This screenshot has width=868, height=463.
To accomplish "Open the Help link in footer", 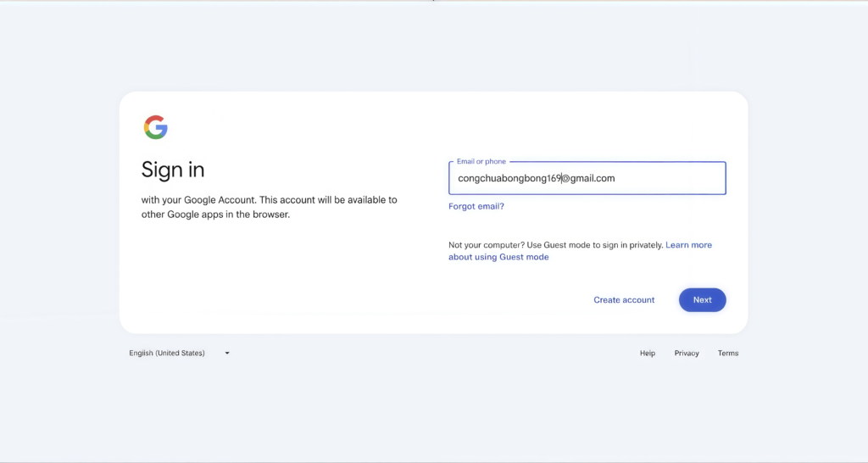I will click(x=647, y=354).
